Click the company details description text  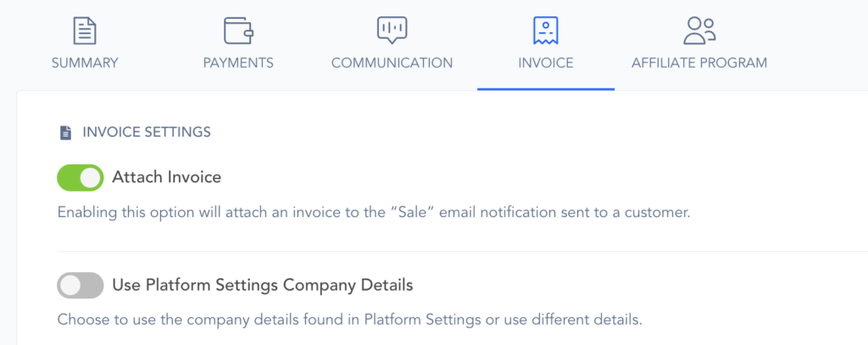(351, 320)
